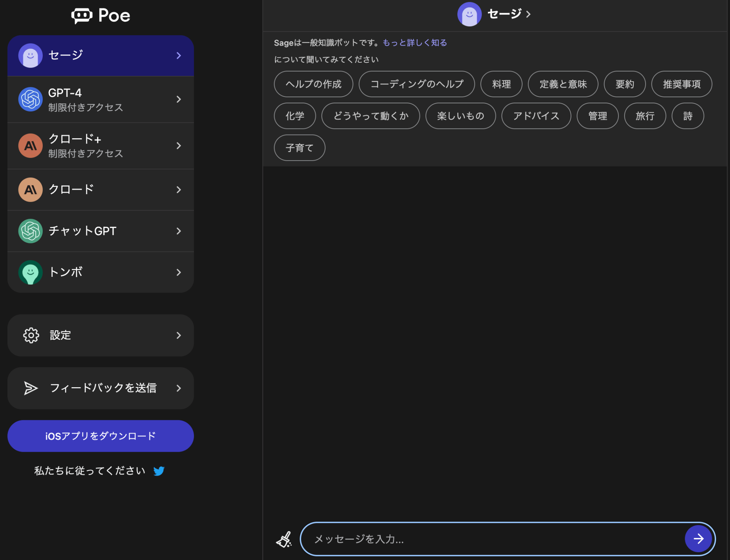
Task: Open the もっと詳しく知る link
Action: (x=415, y=43)
